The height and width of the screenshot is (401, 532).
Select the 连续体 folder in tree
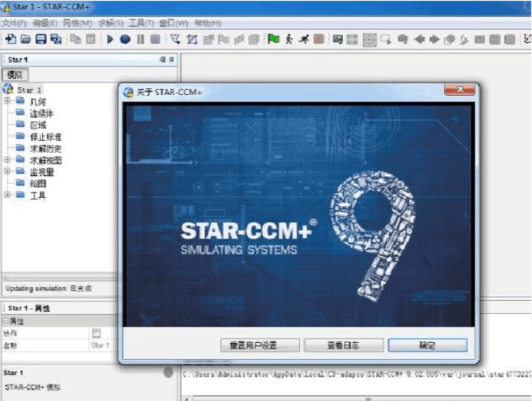click(41, 113)
